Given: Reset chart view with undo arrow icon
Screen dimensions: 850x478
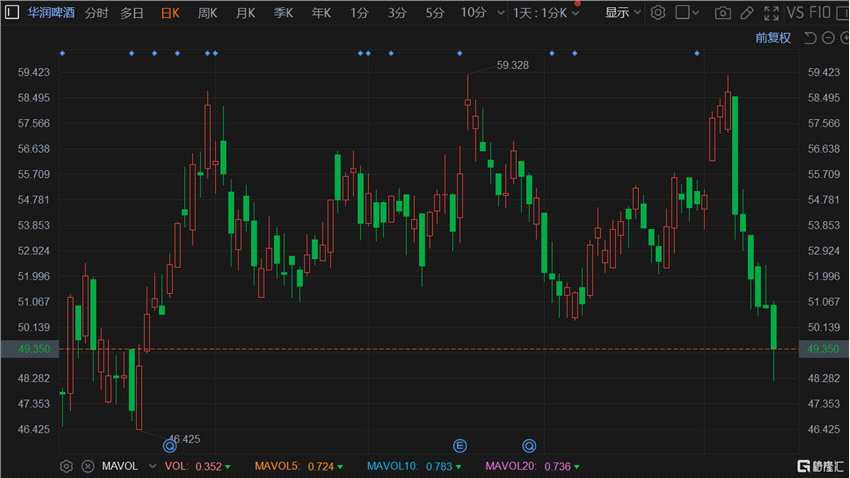Looking at the screenshot, I should [x=810, y=38].
